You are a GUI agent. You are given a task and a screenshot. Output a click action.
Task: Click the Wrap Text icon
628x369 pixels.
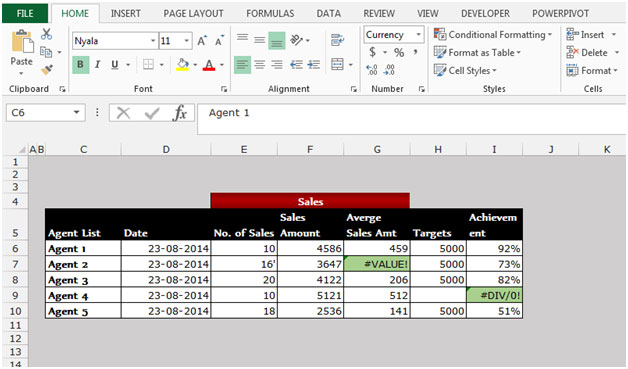(x=337, y=40)
